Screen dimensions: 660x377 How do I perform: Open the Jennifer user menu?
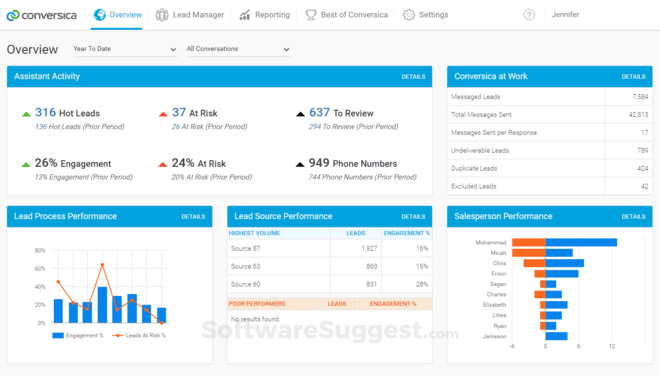point(565,15)
